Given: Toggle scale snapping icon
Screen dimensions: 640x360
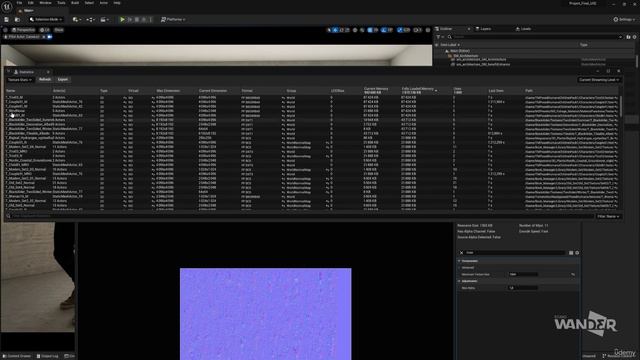Looking at the screenshot, I should click(400, 30).
